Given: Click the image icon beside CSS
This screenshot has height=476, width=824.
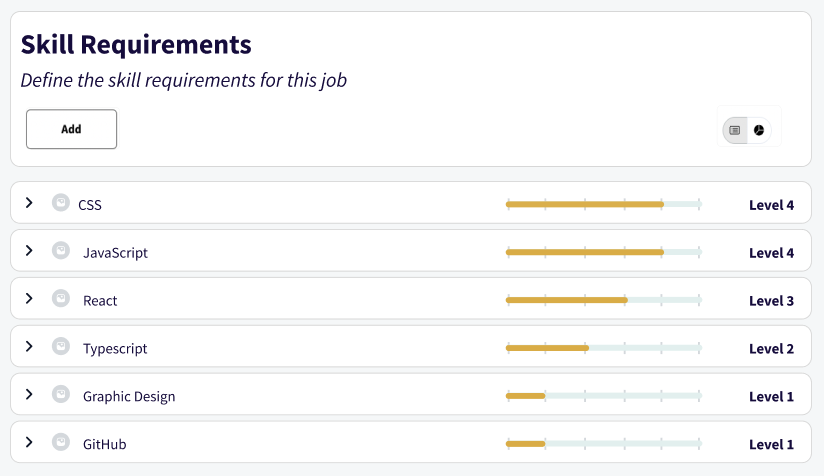Looking at the screenshot, I should click(61, 202).
